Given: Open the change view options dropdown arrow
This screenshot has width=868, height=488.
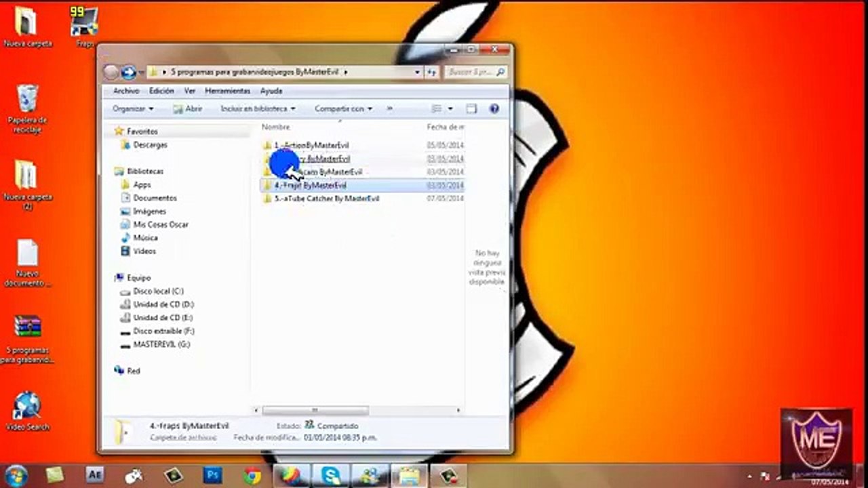Looking at the screenshot, I should (x=450, y=108).
